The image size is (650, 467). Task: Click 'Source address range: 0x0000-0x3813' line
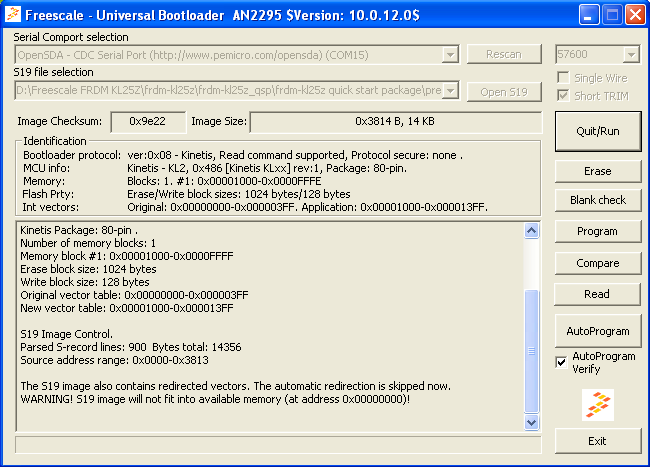pos(114,360)
